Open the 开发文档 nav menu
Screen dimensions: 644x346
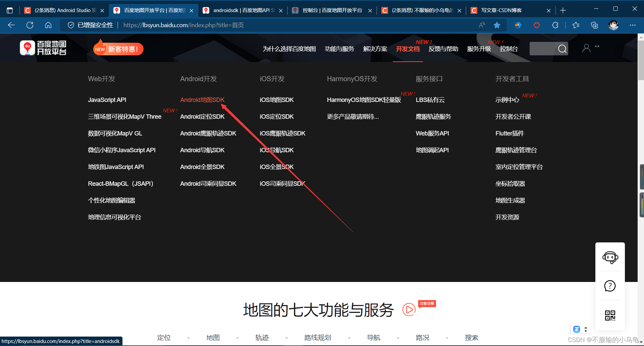[x=408, y=49]
